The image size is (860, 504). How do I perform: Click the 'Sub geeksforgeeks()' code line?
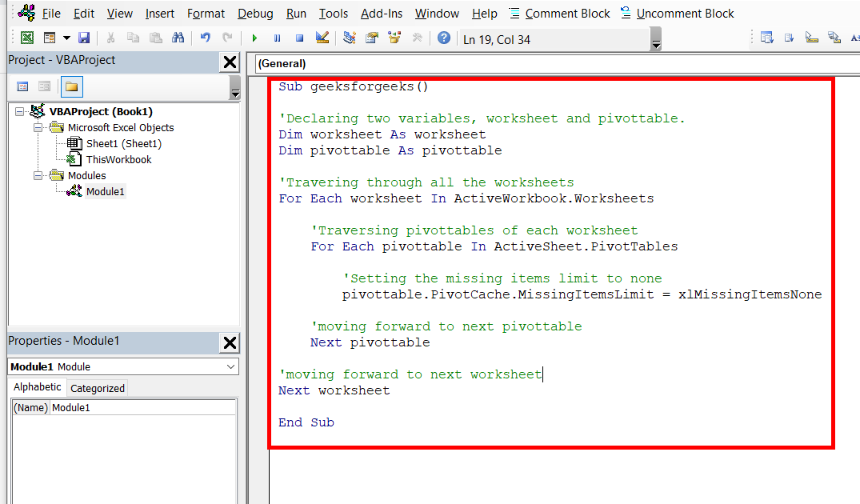pyautogui.click(x=354, y=86)
